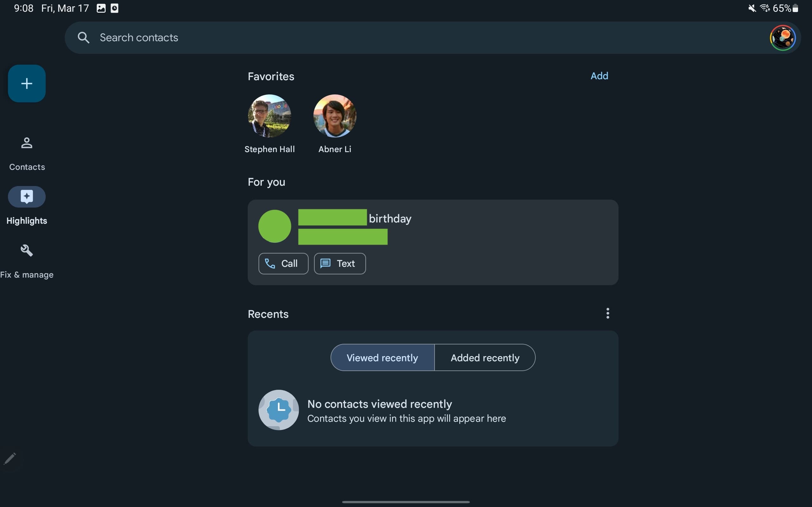Open Abner Li favorite contact photo
The height and width of the screenshot is (507, 812).
pos(335,116)
